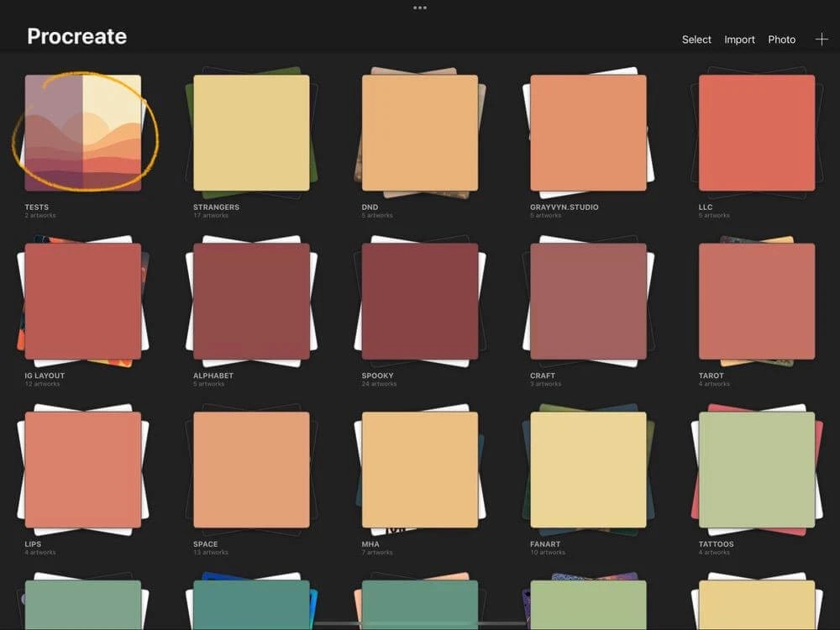Screen dimensions: 840x630
Task: Open the SPOOKY stack with 24 artworks
Action: click(420, 301)
